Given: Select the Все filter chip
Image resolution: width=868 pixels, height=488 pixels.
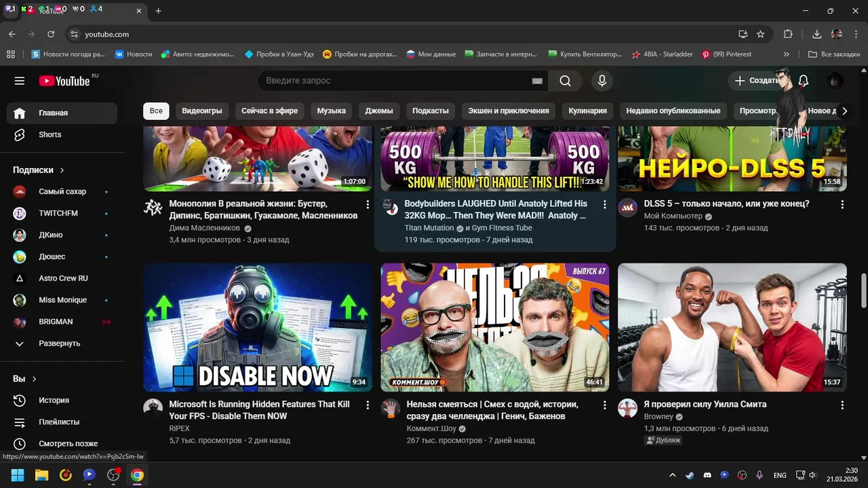Looking at the screenshot, I should 156,110.
